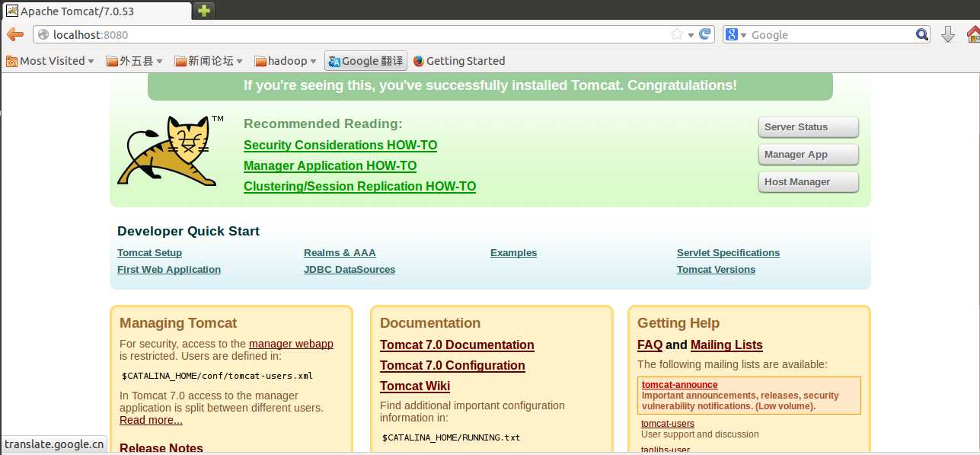Expand the hadoop bookmark folder
This screenshot has height=455, width=980.
(286, 61)
